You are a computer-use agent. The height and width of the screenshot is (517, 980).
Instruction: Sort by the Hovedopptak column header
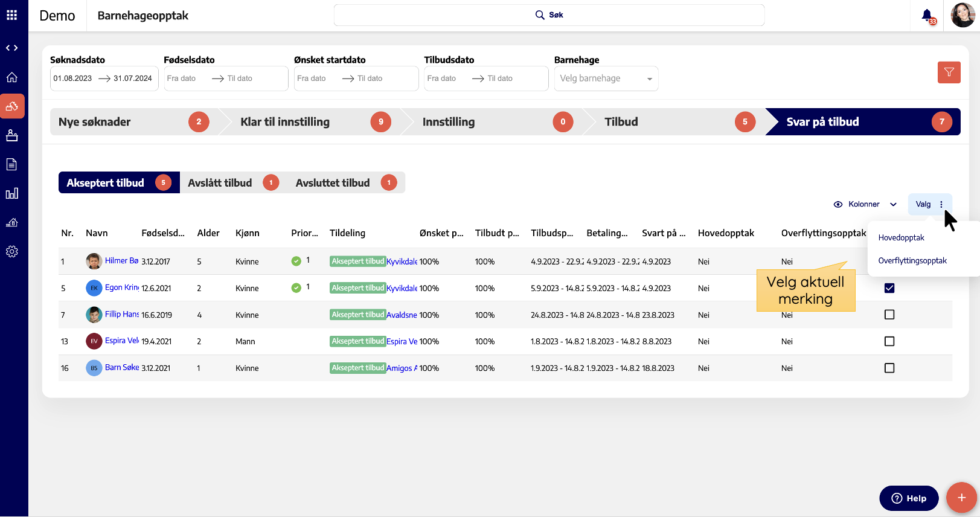[726, 233]
